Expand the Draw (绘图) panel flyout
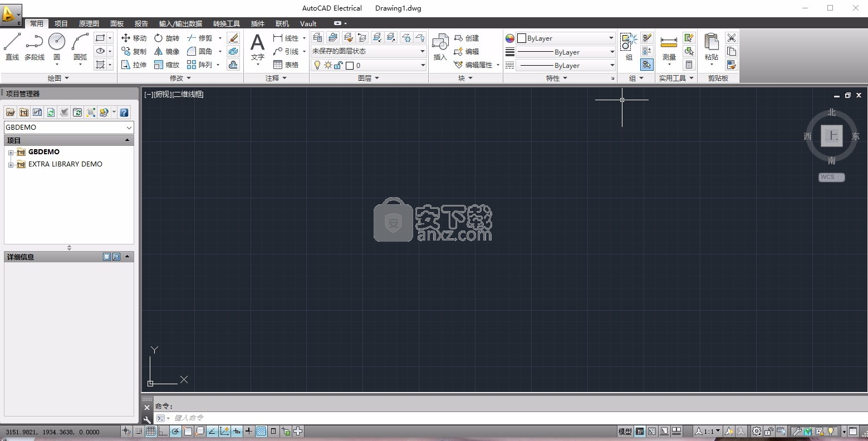Image resolution: width=868 pixels, height=441 pixels. pyautogui.click(x=58, y=78)
